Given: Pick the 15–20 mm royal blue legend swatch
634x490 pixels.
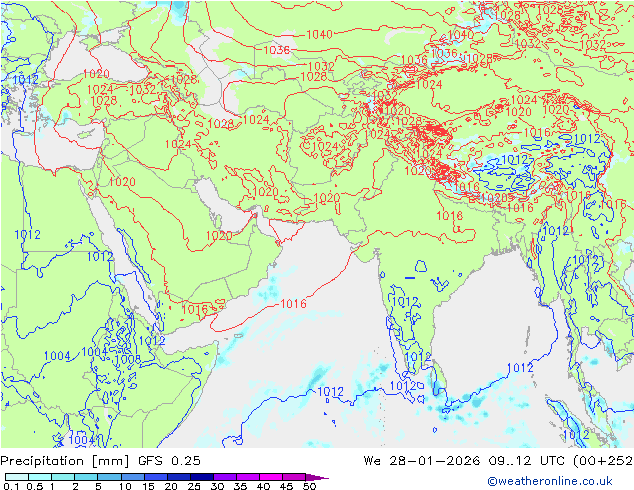Looking at the screenshot, I should click(x=155, y=477).
